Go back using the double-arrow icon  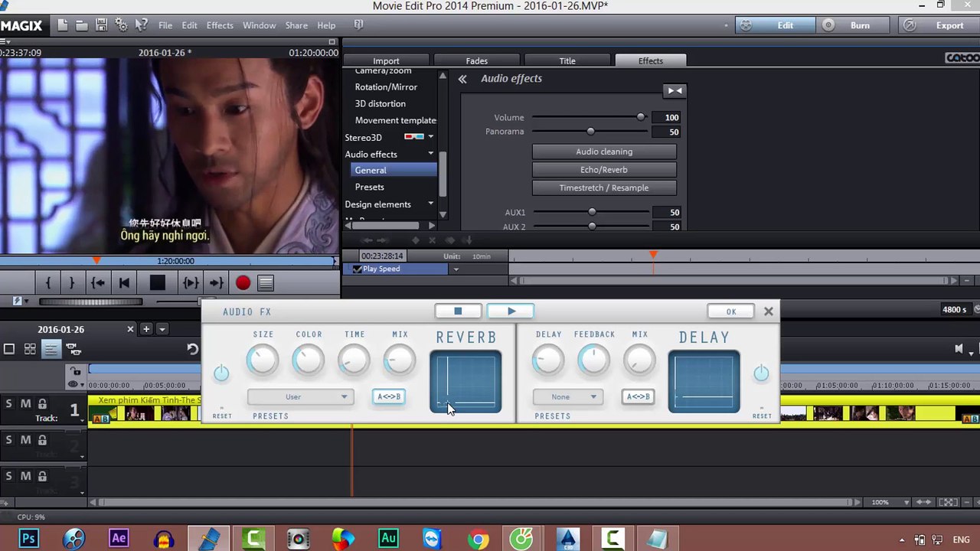point(462,79)
